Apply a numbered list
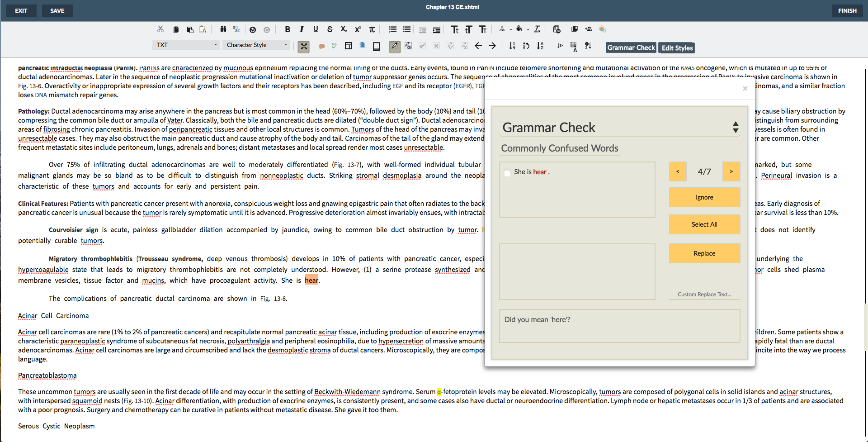The width and height of the screenshot is (868, 442). [x=392, y=29]
